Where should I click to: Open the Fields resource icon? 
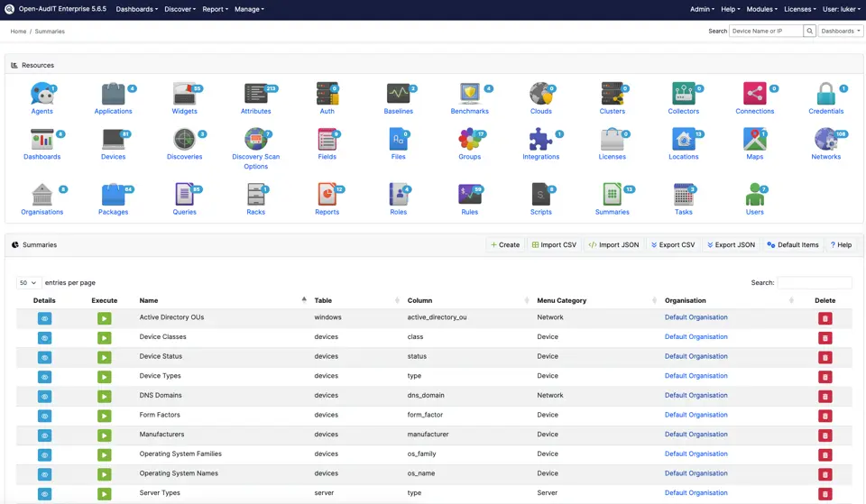coord(327,139)
